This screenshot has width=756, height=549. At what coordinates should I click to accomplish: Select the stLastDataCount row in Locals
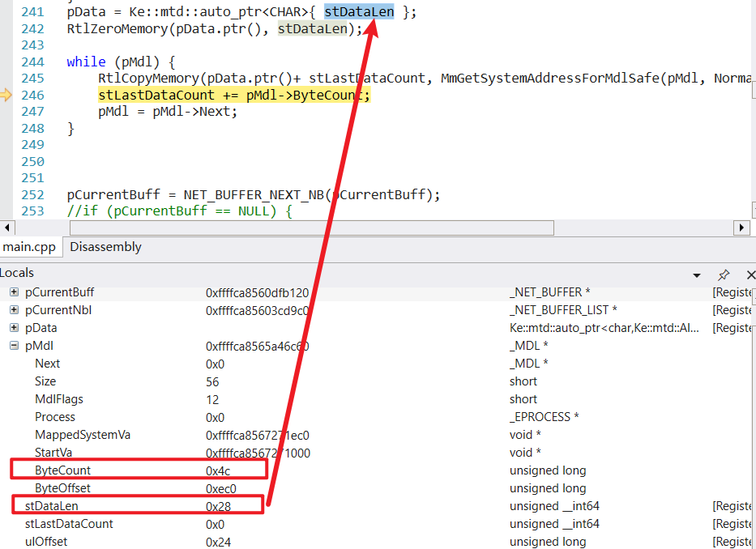coord(378,524)
